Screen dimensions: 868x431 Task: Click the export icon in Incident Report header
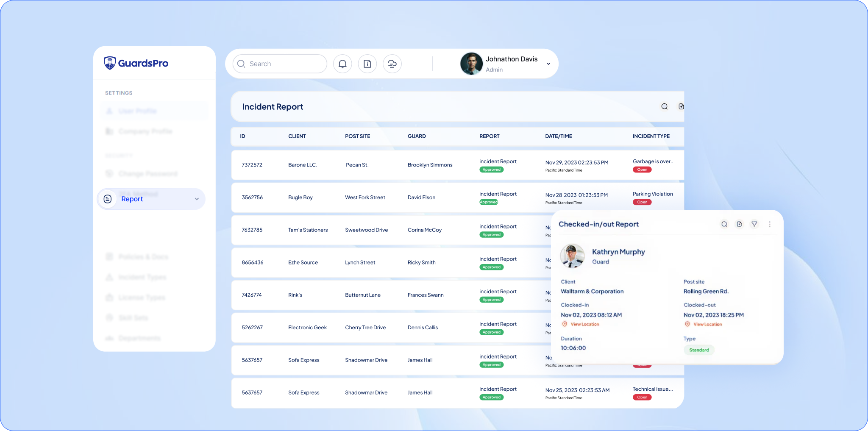(681, 107)
